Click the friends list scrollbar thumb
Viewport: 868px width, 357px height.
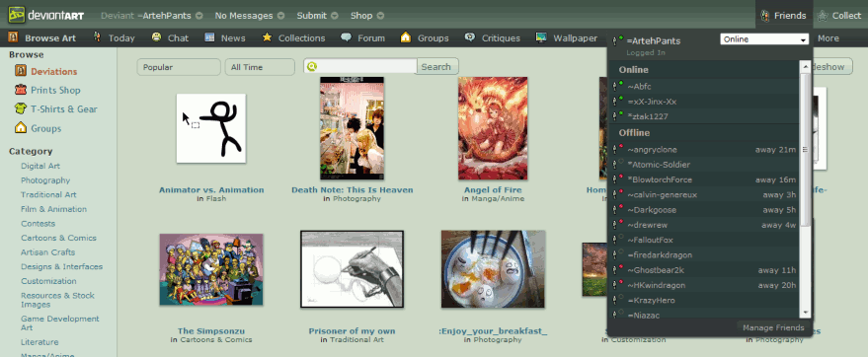click(x=805, y=150)
